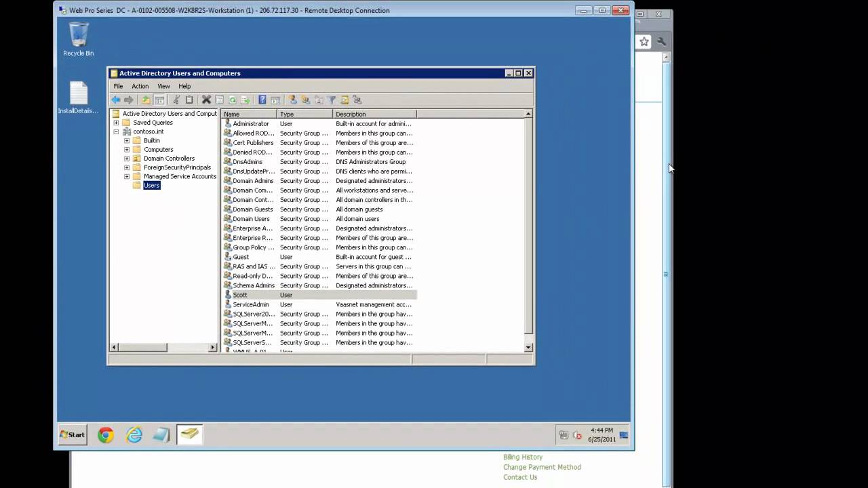Click the green Refresh toolbar icon
This screenshot has width=868, height=488.
coord(233,100)
